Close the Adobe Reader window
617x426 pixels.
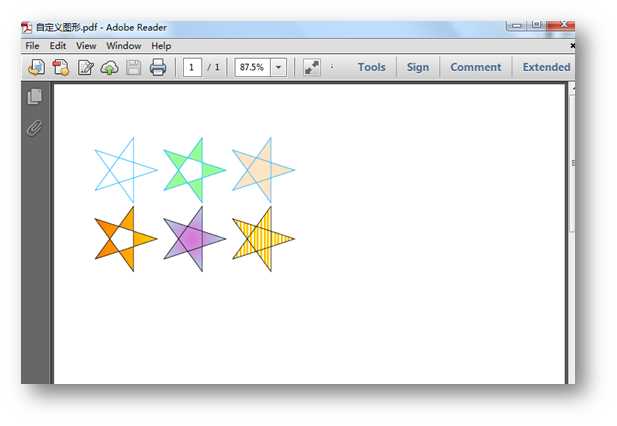click(562, 26)
